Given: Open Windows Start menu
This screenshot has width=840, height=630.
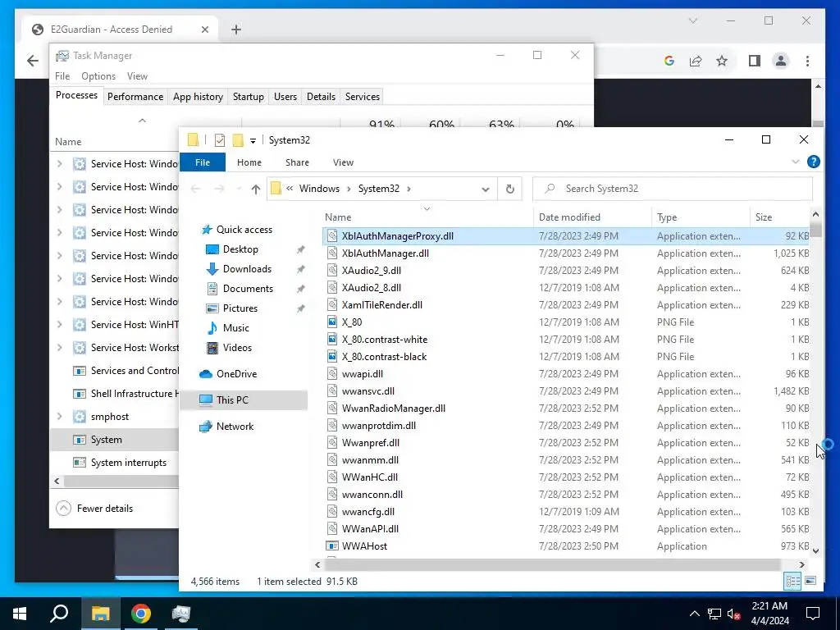Looking at the screenshot, I should [20, 614].
